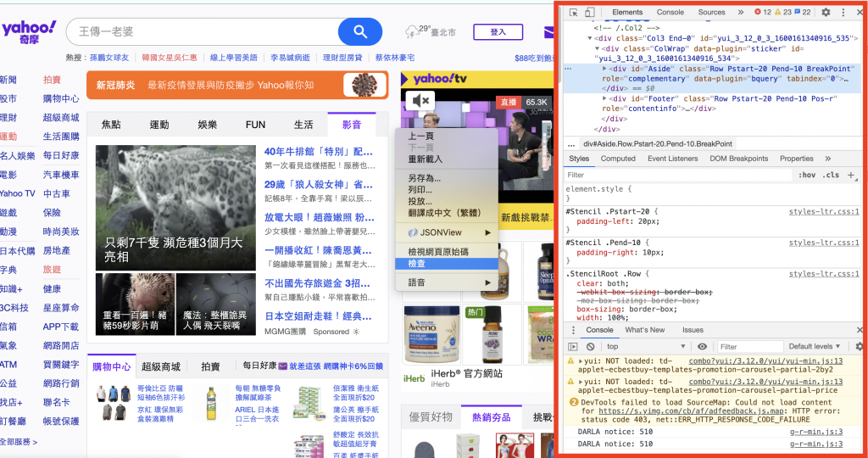Toggle the .cls element classes panel
This screenshot has width=868, height=458.
point(831,175)
